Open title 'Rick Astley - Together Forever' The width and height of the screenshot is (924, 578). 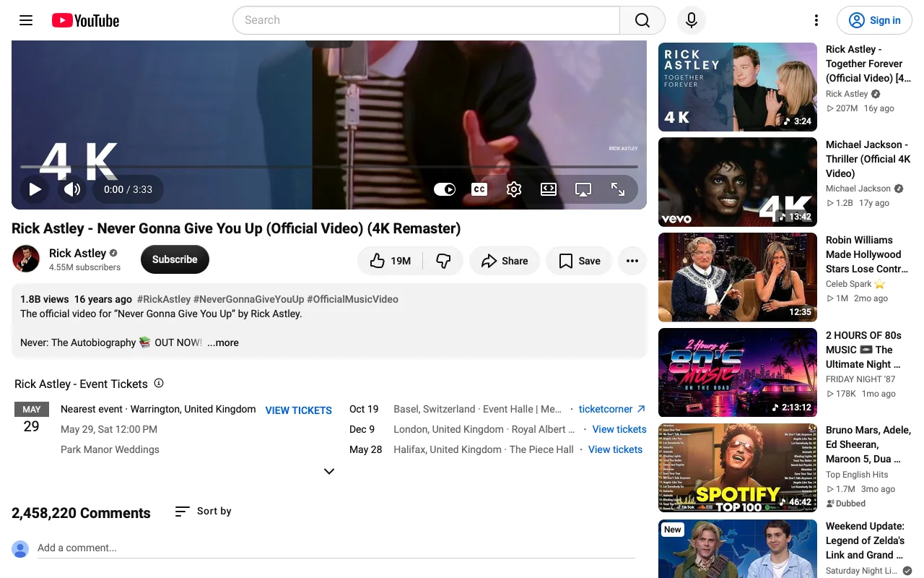[868, 64]
